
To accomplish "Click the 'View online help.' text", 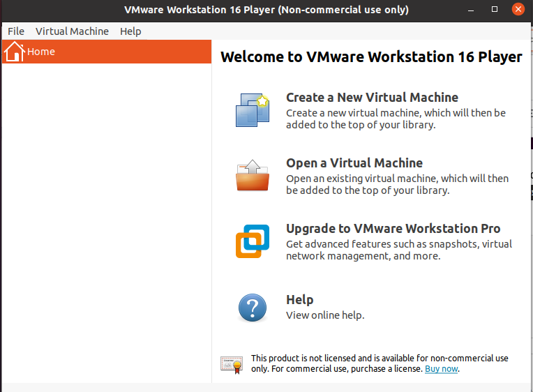I will (x=325, y=315).
